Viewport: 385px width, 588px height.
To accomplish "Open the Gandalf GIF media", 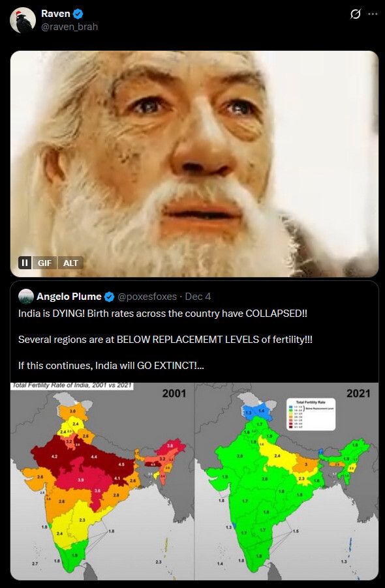I will click(194, 164).
